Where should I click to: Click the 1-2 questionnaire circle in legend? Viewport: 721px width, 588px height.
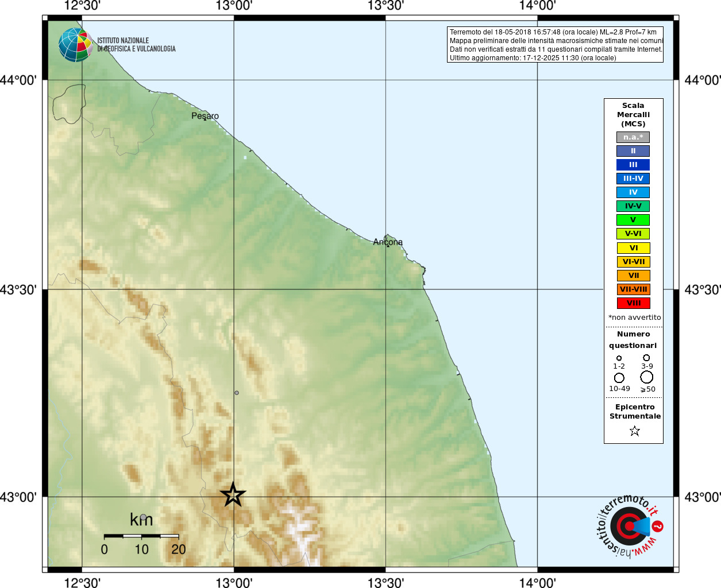point(619,358)
